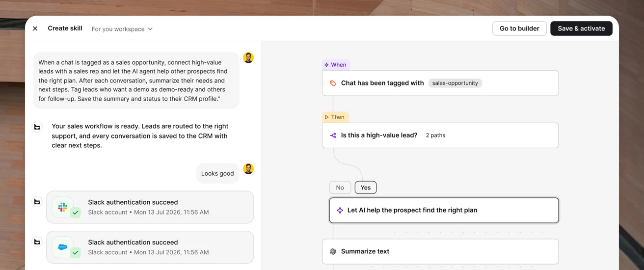The image size is (644, 270).
Task: Click bot icon beside the Salesforce logo card
Action: coord(37,242)
